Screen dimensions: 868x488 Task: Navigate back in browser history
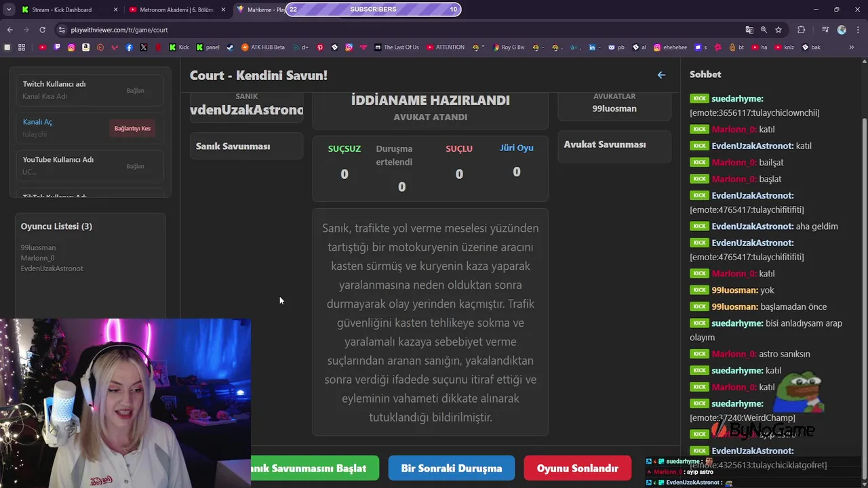9,30
